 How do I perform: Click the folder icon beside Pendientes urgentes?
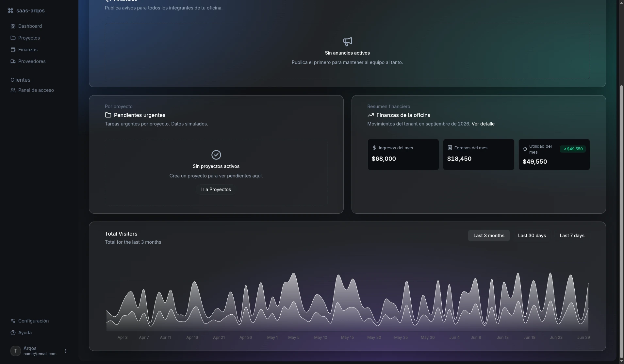point(108,115)
